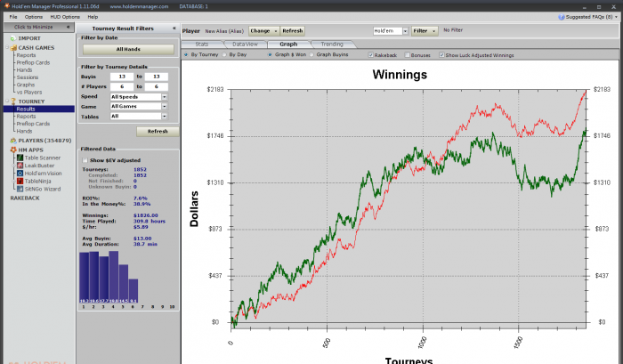Viewport: 623px width, 364px height.
Task: Open Hands under Tourney
Action: pos(24,131)
